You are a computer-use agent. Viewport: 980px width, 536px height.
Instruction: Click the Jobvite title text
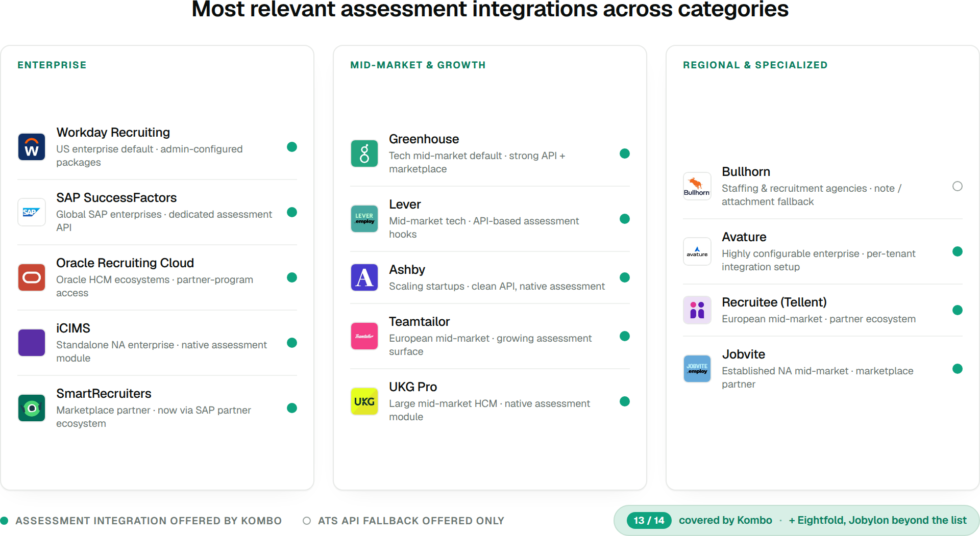pos(743,354)
